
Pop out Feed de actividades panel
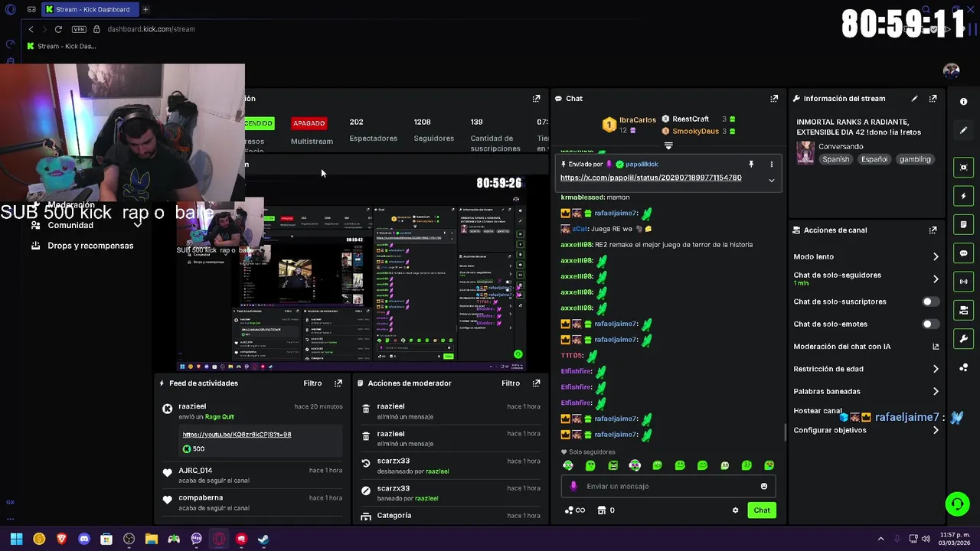tap(338, 383)
